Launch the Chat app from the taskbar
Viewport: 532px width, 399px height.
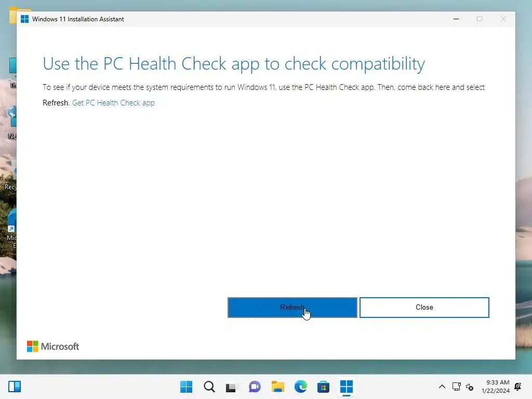pos(255,387)
